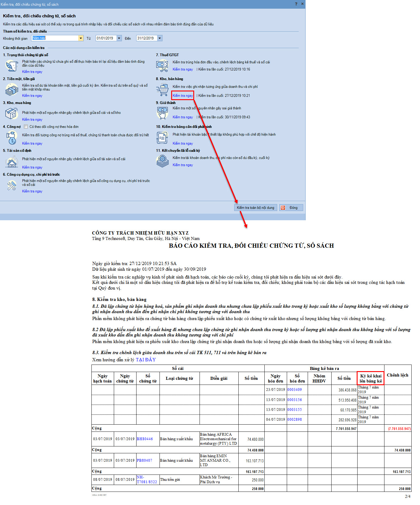Click the To date field 31/12/2019
The height and width of the screenshot is (505, 420).
[x=147, y=38]
